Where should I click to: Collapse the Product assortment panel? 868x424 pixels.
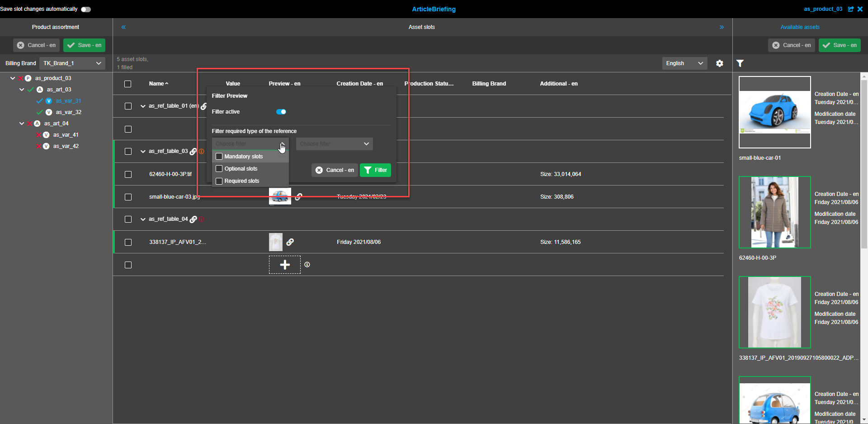pos(123,27)
